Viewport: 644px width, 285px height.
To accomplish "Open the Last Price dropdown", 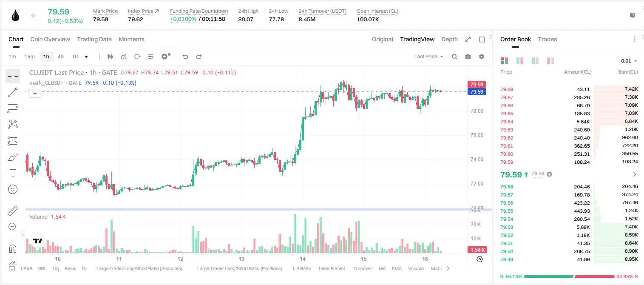I will pyautogui.click(x=428, y=57).
